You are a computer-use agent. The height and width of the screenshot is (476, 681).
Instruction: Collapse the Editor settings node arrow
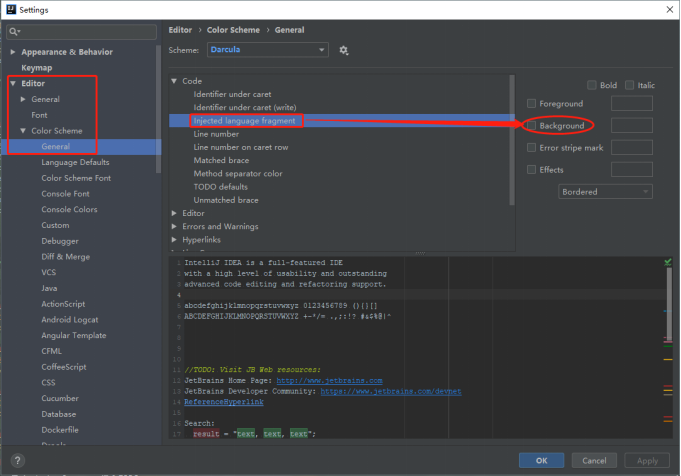(x=13, y=83)
